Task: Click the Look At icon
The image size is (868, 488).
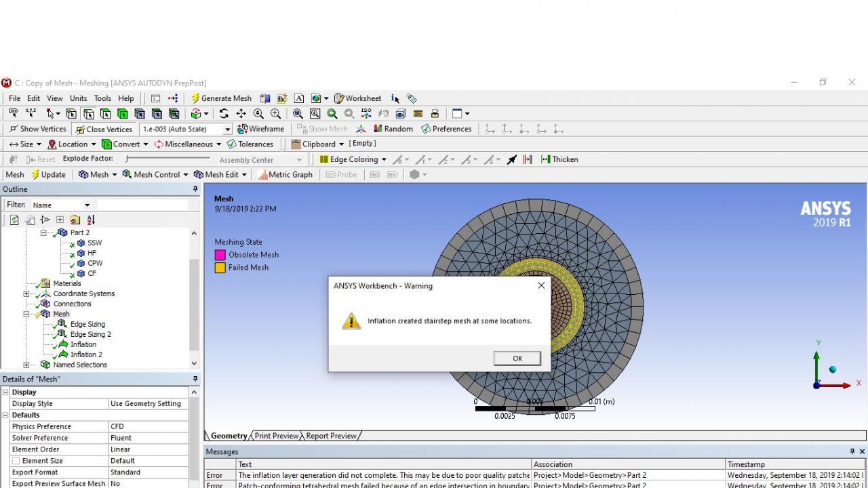Action: pyautogui.click(x=383, y=114)
